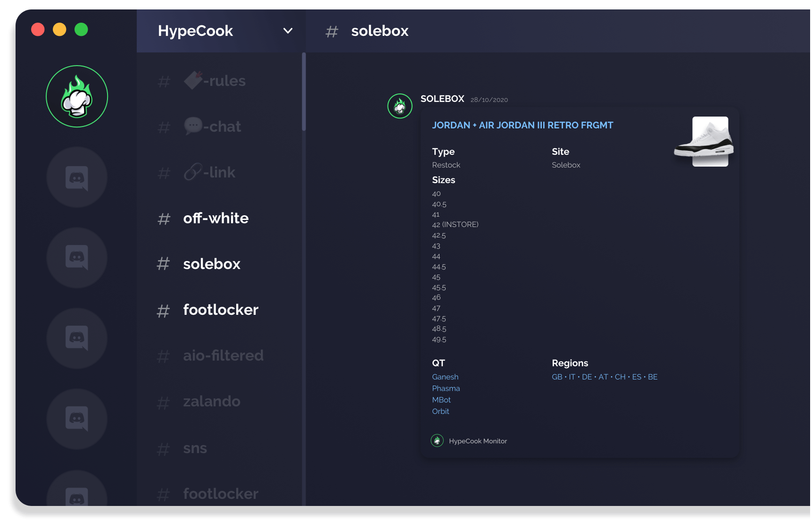Open the MBot quick task link
This screenshot has width=812, height=522.
pyautogui.click(x=441, y=400)
